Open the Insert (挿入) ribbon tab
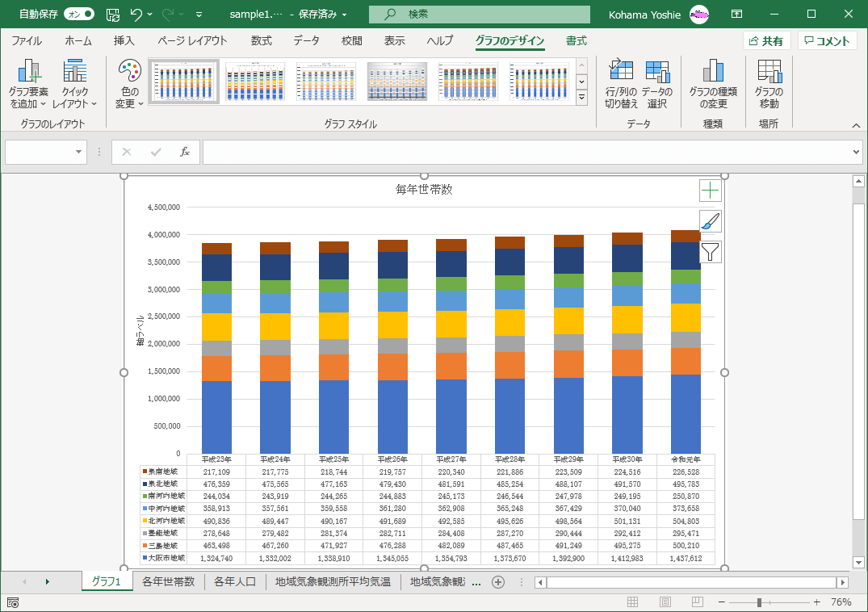The width and height of the screenshot is (868, 612). pos(124,41)
